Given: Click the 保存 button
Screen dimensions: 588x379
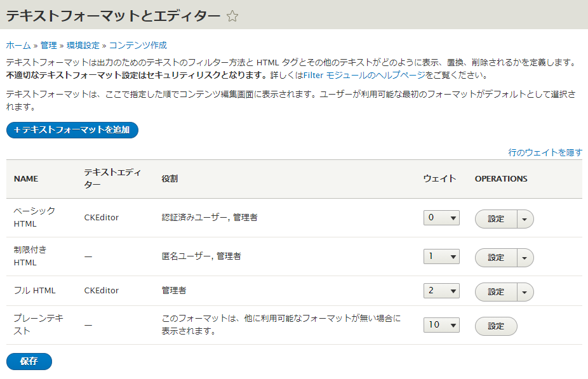Looking at the screenshot, I should point(29,361).
